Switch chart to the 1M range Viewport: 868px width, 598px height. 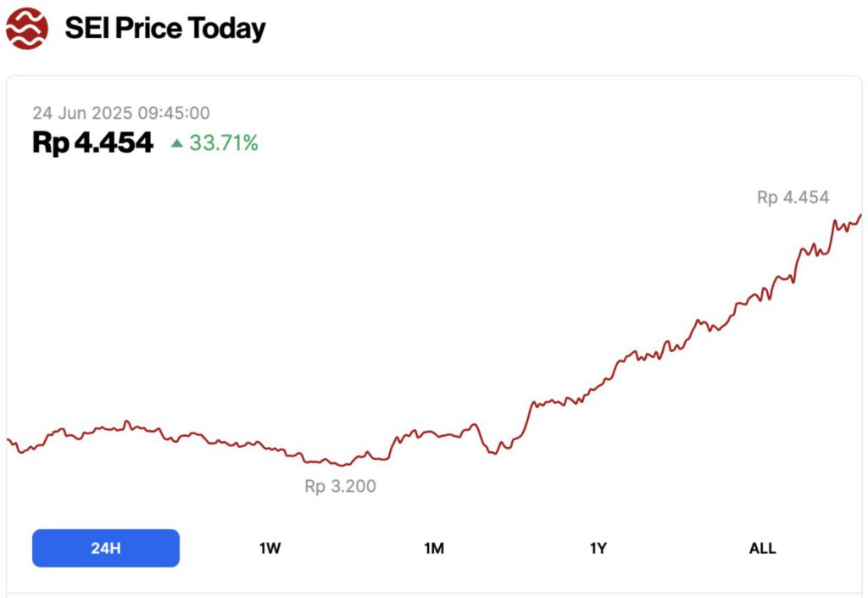point(434,548)
